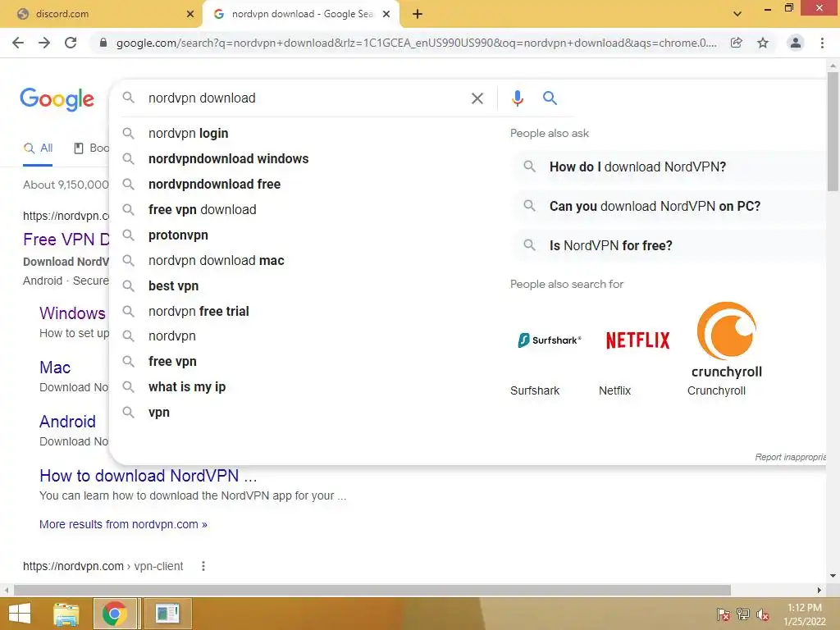Open the Windows sitelink
Screen dimensions: 840x630
click(x=72, y=313)
